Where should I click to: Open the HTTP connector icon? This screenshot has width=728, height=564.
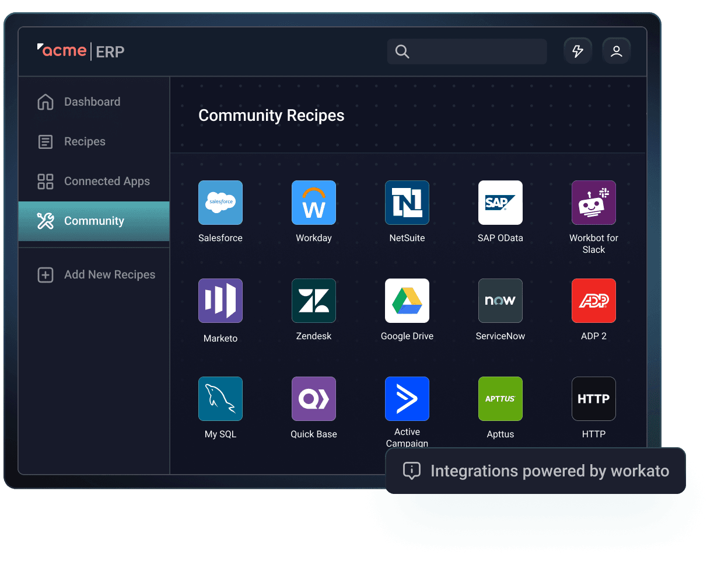tap(594, 399)
